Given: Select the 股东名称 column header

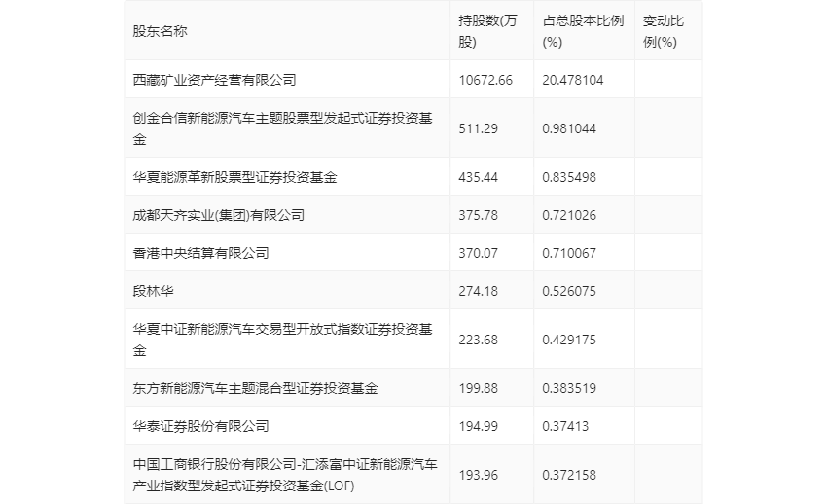Looking at the screenshot, I should 160,32.
